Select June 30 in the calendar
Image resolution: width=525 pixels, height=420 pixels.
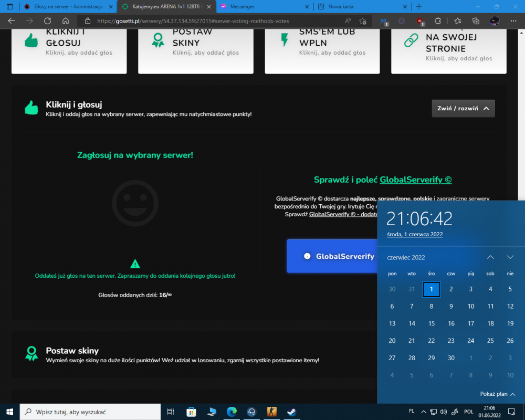pos(451,358)
